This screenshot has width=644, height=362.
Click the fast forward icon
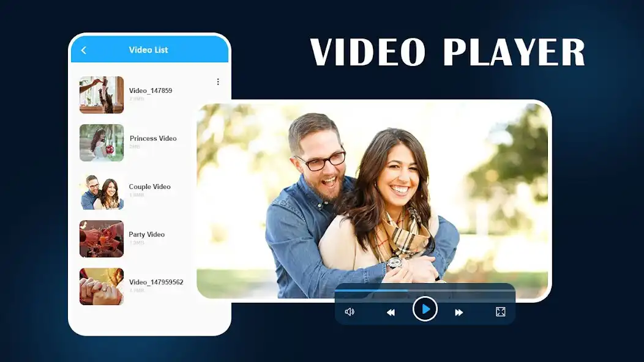point(459,312)
